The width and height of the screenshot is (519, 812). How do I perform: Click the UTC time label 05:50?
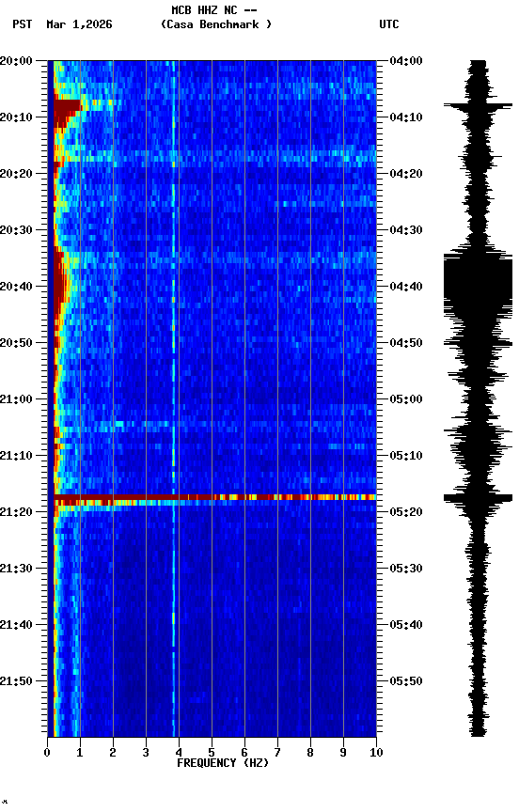coord(406,681)
